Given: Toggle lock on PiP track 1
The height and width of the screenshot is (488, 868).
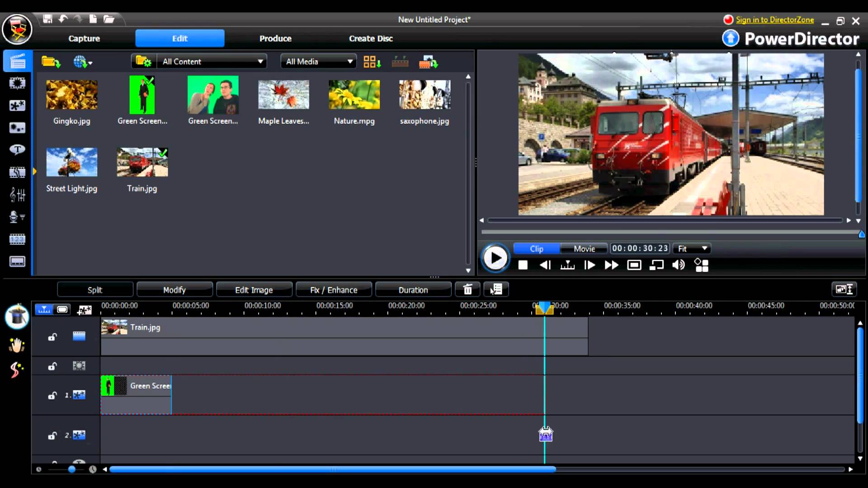Looking at the screenshot, I should (52, 395).
